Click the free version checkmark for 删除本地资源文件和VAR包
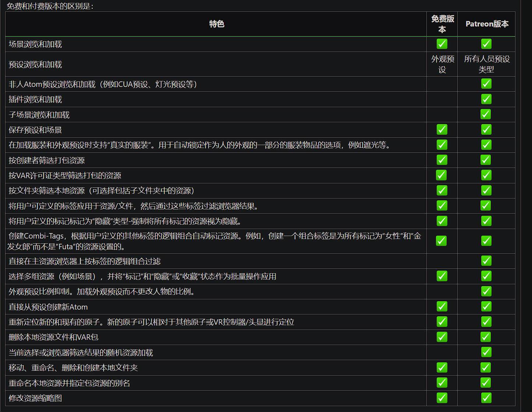The width and height of the screenshot is (532, 412). tap(442, 337)
